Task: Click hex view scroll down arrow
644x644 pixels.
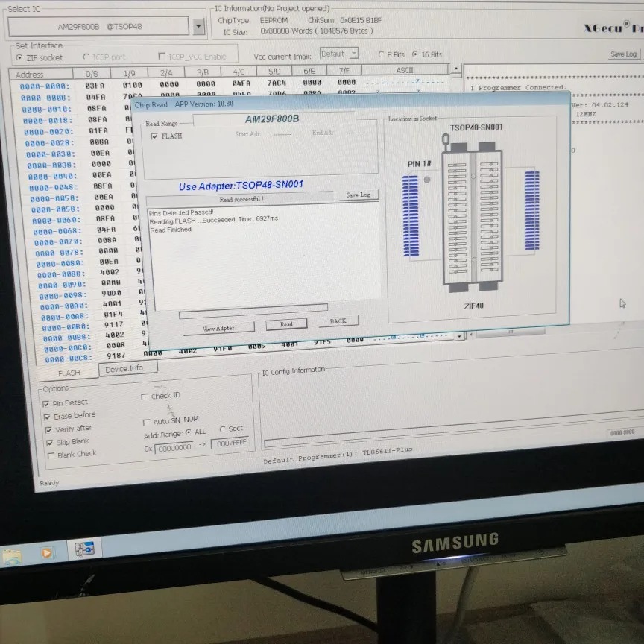Action: [x=459, y=336]
